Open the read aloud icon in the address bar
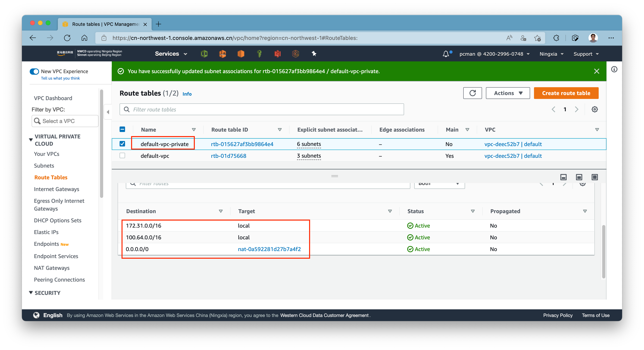Screen dimensions: 644x350 pyautogui.click(x=509, y=38)
